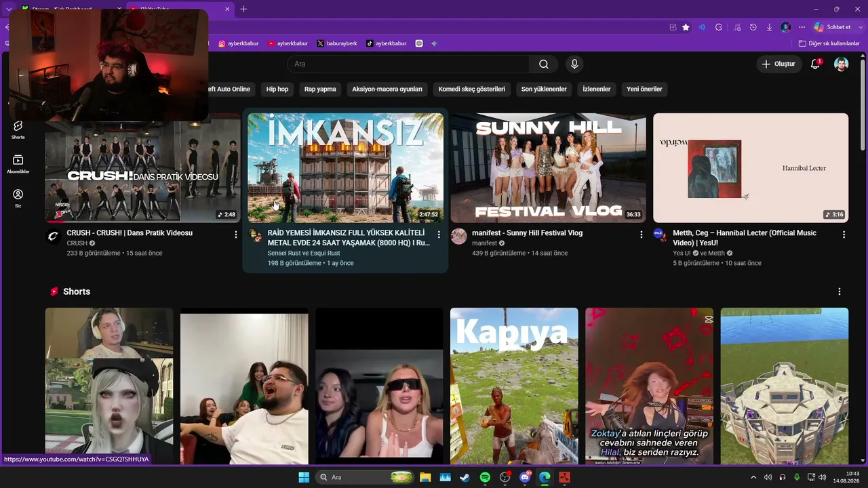Image resolution: width=868 pixels, height=488 pixels.
Task: Click the YouTube search input field
Action: [x=408, y=64]
